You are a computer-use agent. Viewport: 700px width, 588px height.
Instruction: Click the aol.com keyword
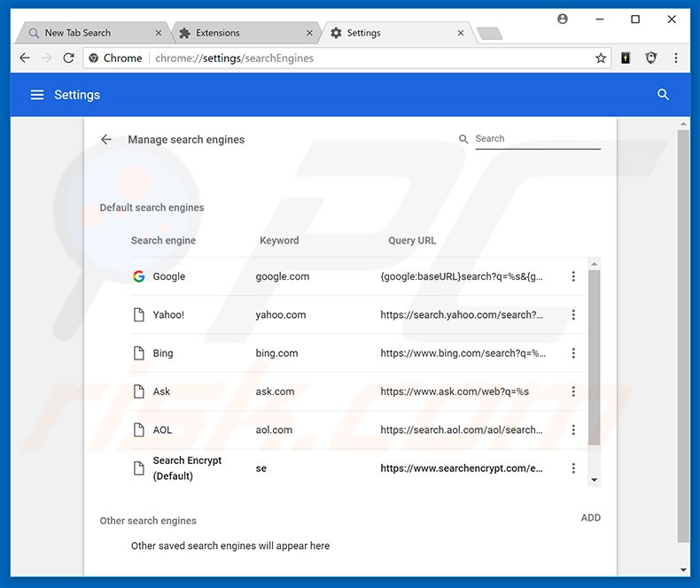click(x=274, y=430)
